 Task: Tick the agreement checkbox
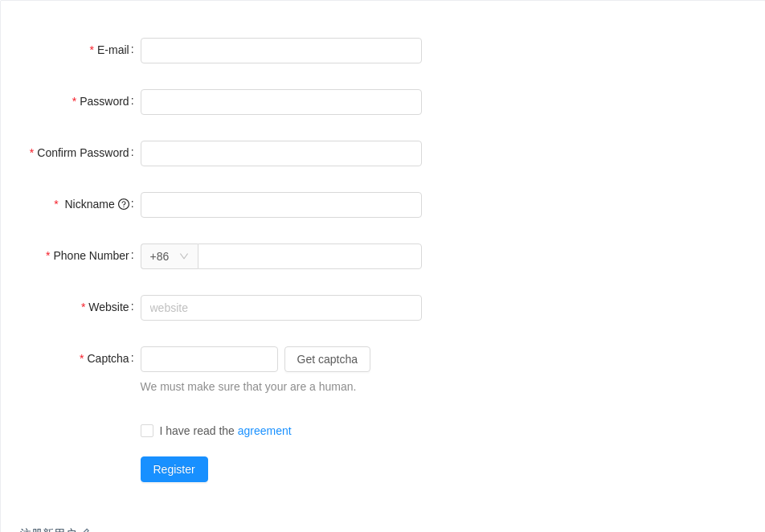point(147,431)
